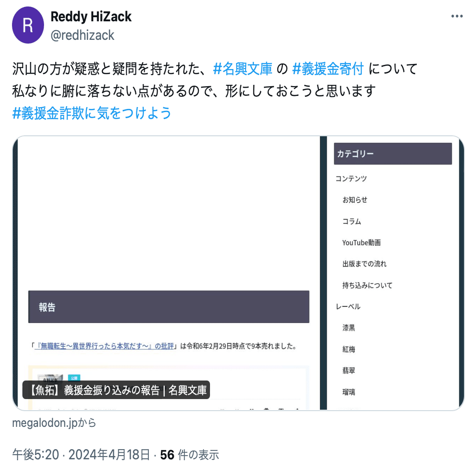Select 出版までの流れ category entry
This screenshot has height=476, width=476.
364,264
